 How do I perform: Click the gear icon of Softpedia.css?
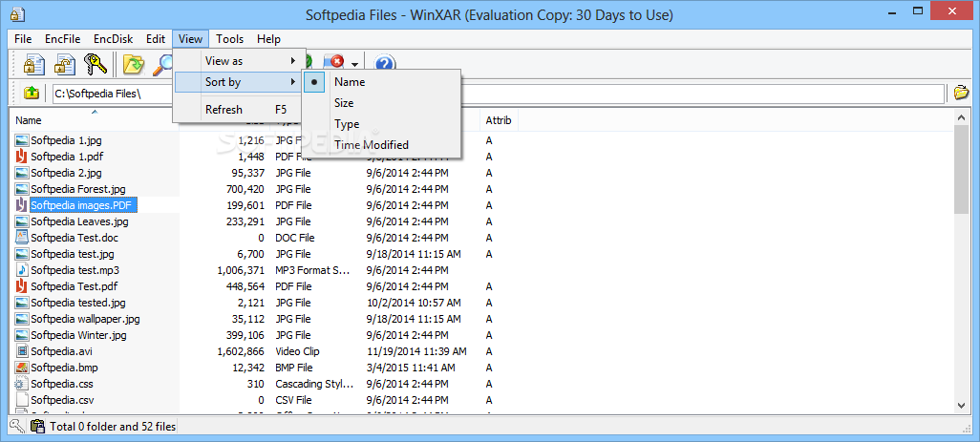22,384
